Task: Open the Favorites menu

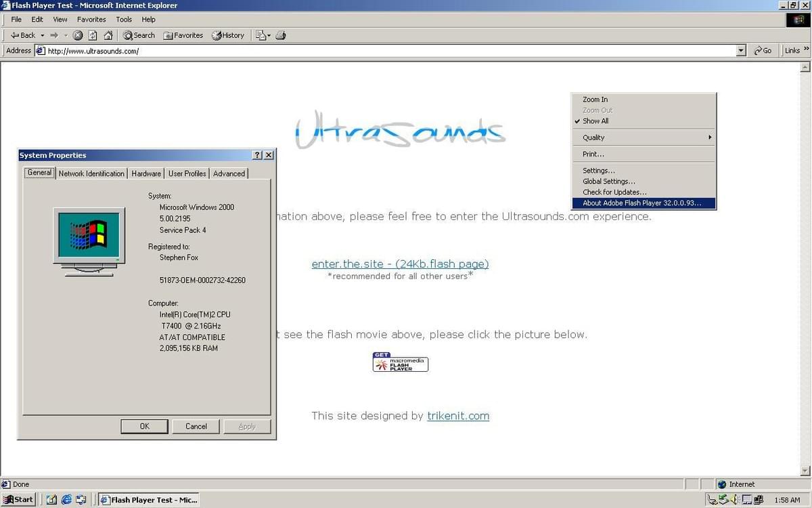Action: [91, 20]
